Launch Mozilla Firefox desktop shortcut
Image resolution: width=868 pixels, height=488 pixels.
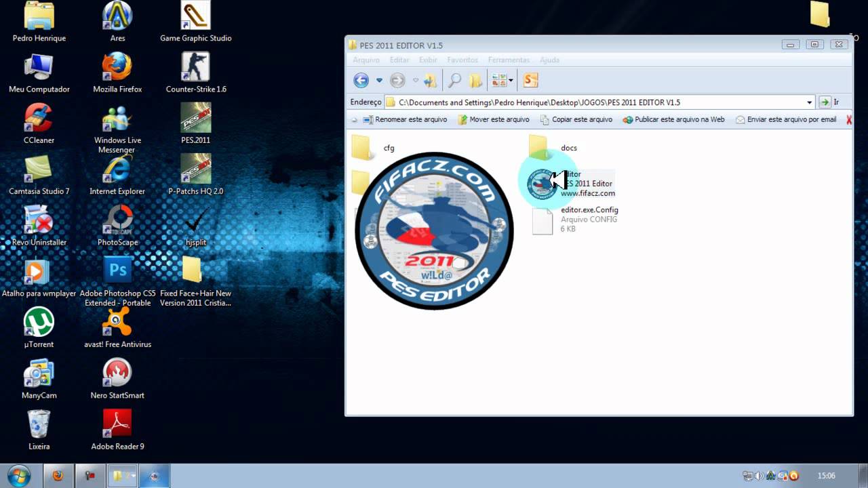pyautogui.click(x=117, y=66)
